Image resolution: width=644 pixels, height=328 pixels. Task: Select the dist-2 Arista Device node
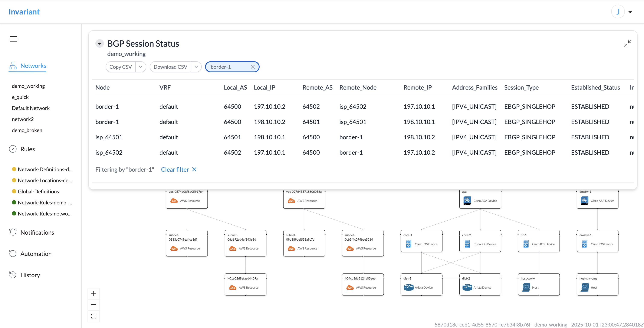coord(480,285)
